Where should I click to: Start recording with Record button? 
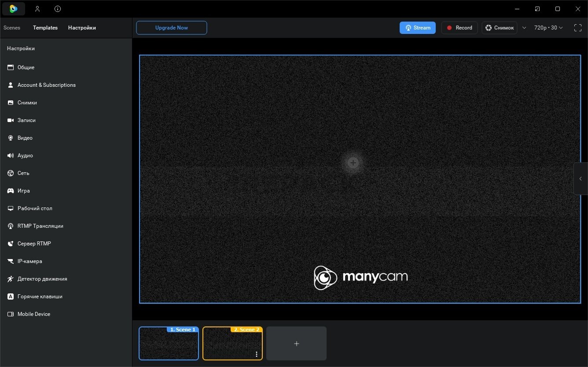pyautogui.click(x=459, y=28)
